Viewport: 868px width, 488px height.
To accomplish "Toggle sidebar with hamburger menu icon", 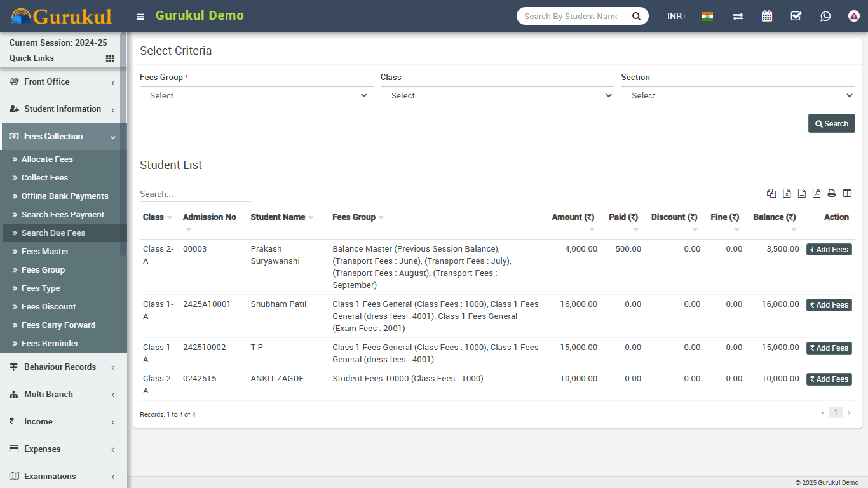I will [x=140, y=17].
